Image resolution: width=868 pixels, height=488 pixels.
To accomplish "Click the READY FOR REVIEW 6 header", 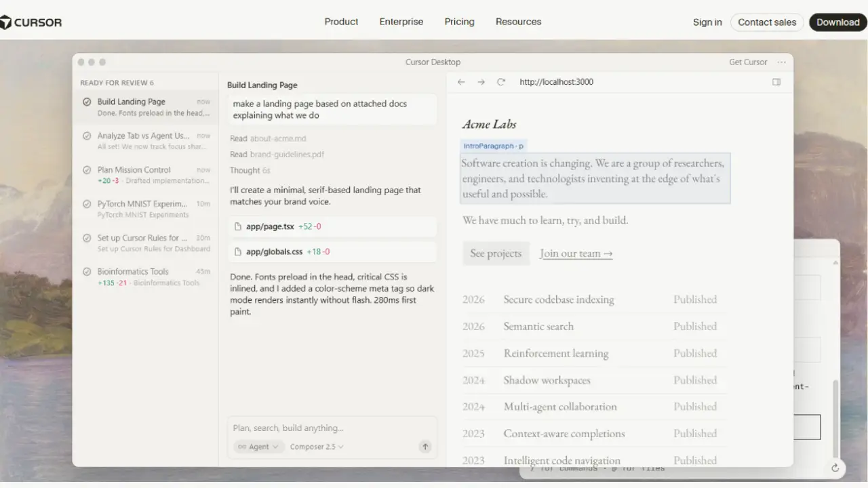I will tap(117, 83).
